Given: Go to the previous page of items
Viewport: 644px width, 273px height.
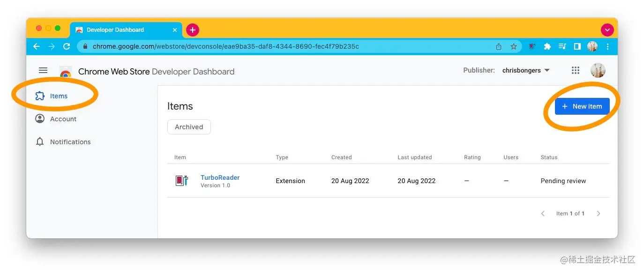Looking at the screenshot, I should [543, 214].
